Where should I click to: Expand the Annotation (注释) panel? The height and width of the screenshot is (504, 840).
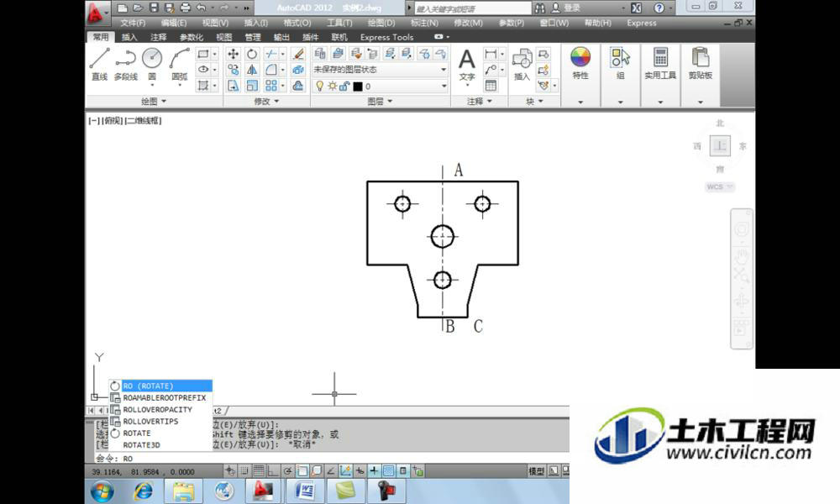coord(479,102)
